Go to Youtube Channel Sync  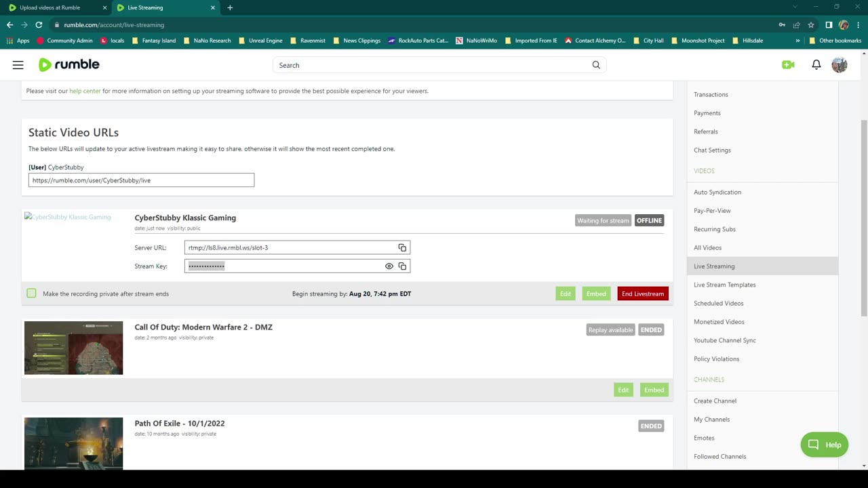[x=724, y=340]
